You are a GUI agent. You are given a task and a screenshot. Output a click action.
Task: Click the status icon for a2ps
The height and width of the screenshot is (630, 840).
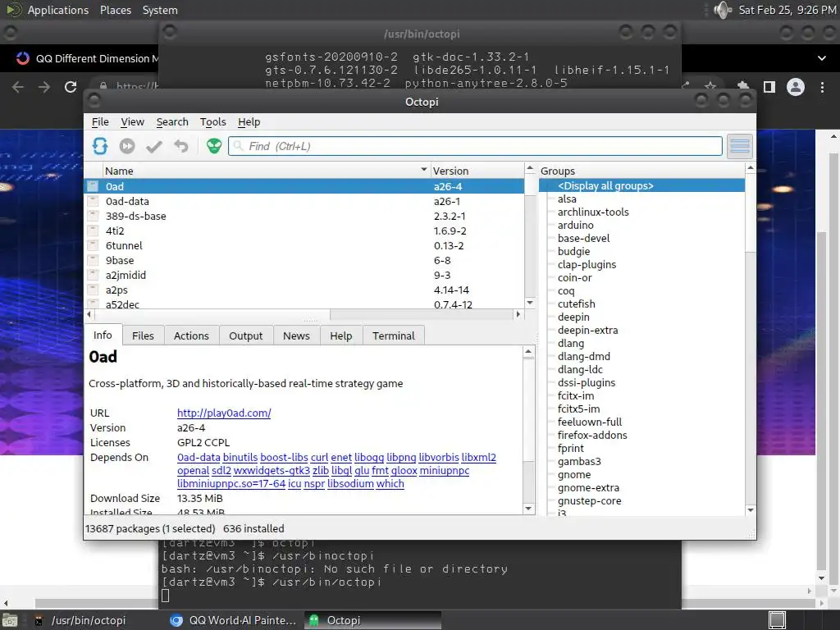pos(94,290)
